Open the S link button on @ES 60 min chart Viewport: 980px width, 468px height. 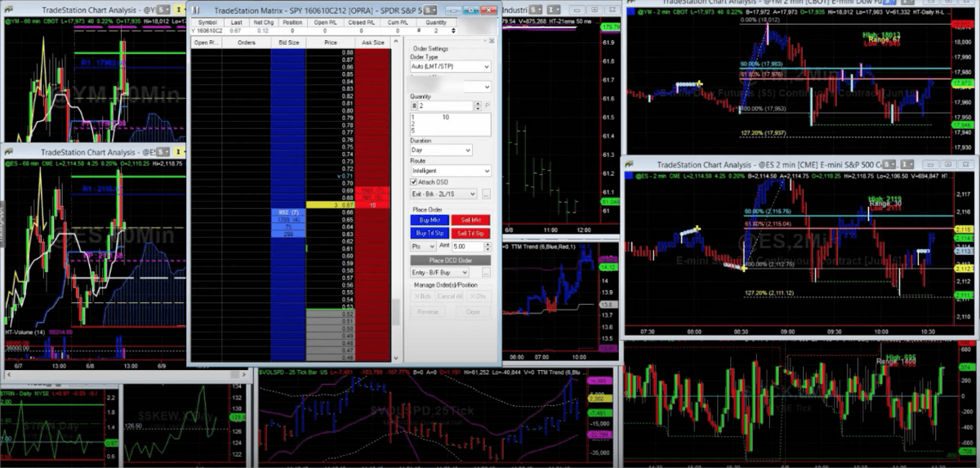coord(163,152)
